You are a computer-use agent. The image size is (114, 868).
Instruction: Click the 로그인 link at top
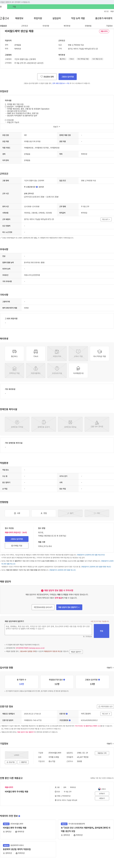pos(106,11)
